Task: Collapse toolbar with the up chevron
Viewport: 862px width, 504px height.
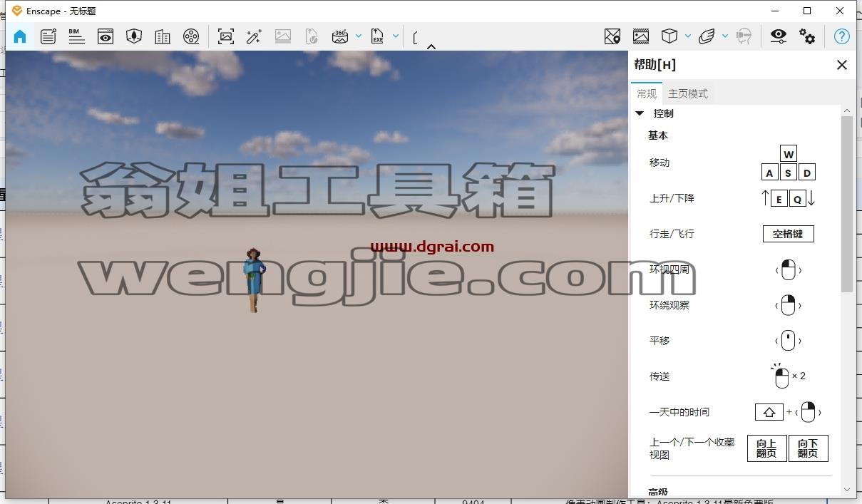Action: pyautogui.click(x=431, y=46)
